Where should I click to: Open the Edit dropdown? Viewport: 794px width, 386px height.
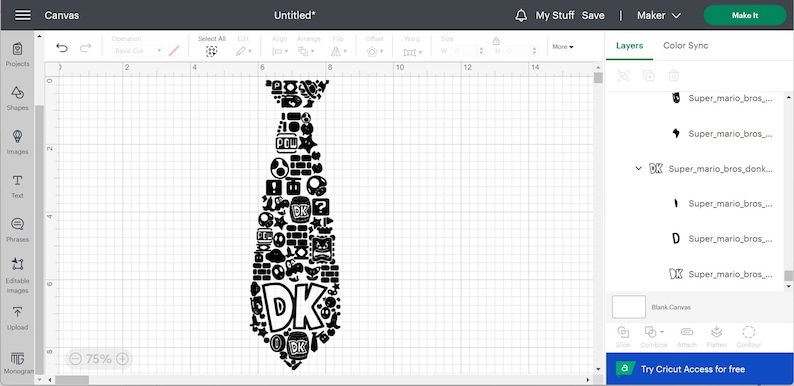pyautogui.click(x=244, y=51)
